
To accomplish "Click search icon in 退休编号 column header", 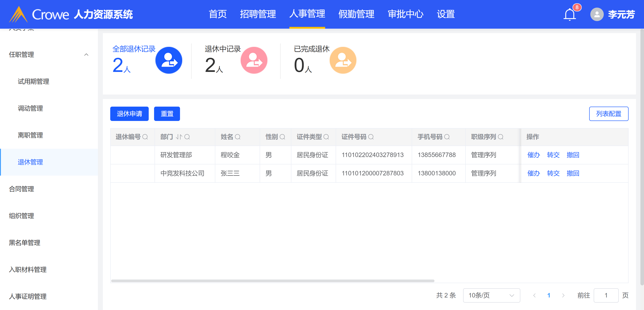I will point(145,137).
